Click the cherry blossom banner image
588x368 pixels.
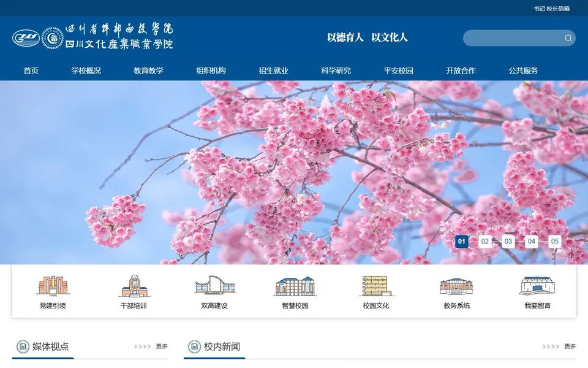(294, 172)
